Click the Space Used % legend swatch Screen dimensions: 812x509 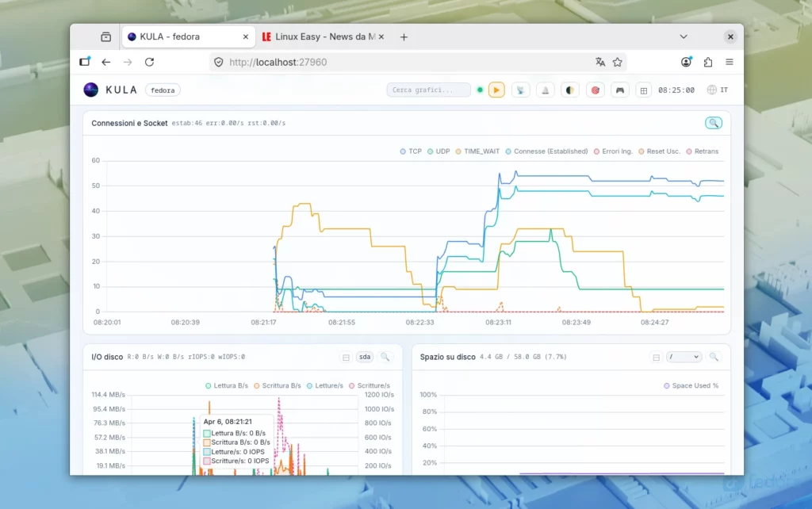(667, 386)
